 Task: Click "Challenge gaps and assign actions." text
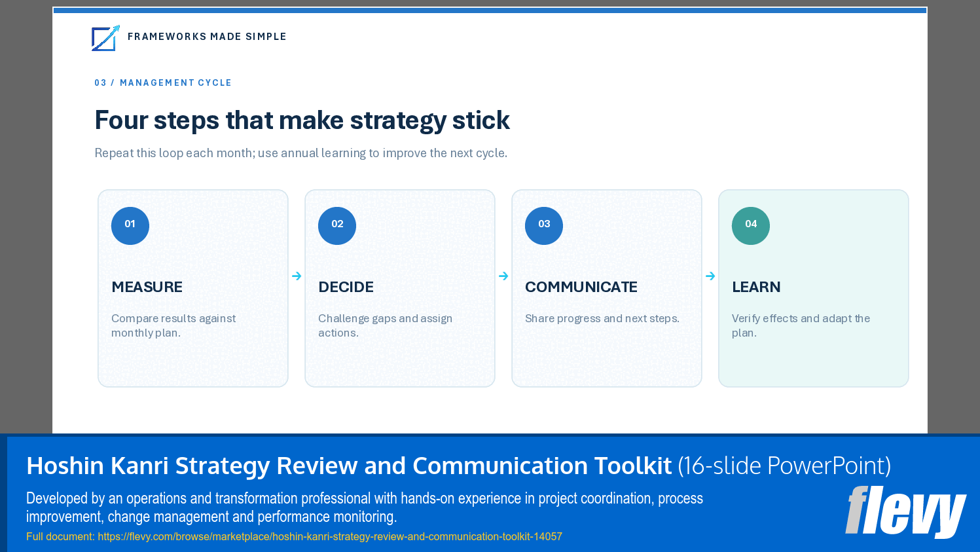pyautogui.click(x=385, y=325)
